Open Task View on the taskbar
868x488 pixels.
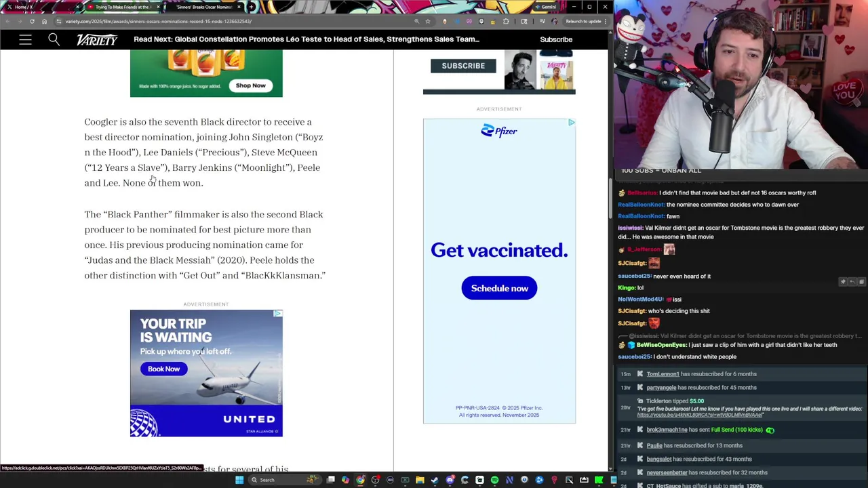[331, 480]
